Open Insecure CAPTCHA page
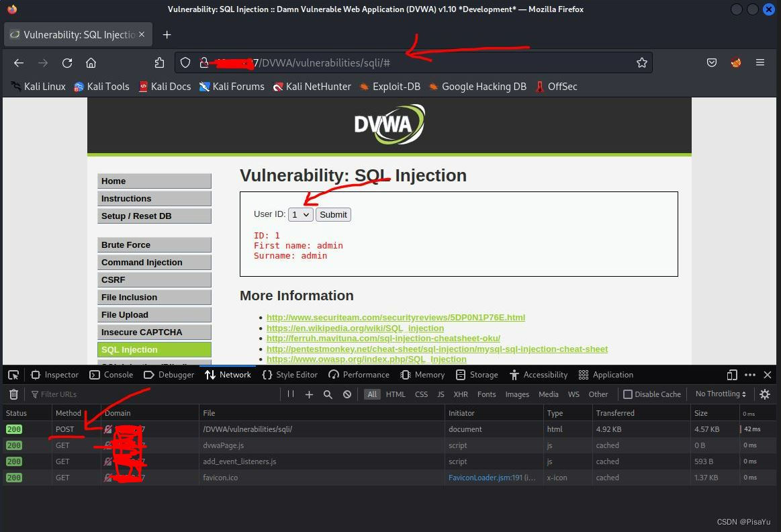 [x=154, y=332]
